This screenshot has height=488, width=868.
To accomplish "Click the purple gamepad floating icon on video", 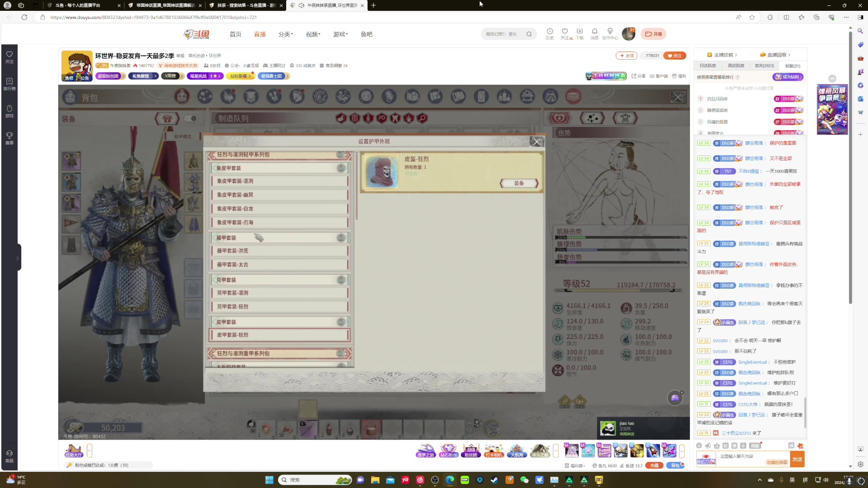I will [x=675, y=398].
